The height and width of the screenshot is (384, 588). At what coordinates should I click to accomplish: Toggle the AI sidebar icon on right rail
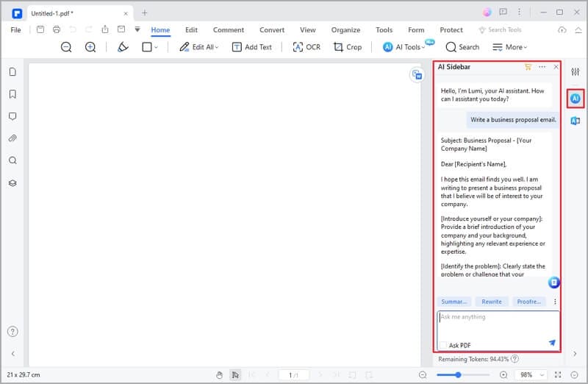(576, 99)
